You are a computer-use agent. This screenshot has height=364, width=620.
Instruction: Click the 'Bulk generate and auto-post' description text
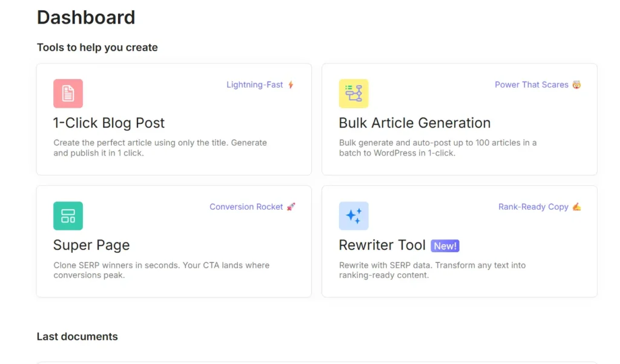pyautogui.click(x=438, y=148)
